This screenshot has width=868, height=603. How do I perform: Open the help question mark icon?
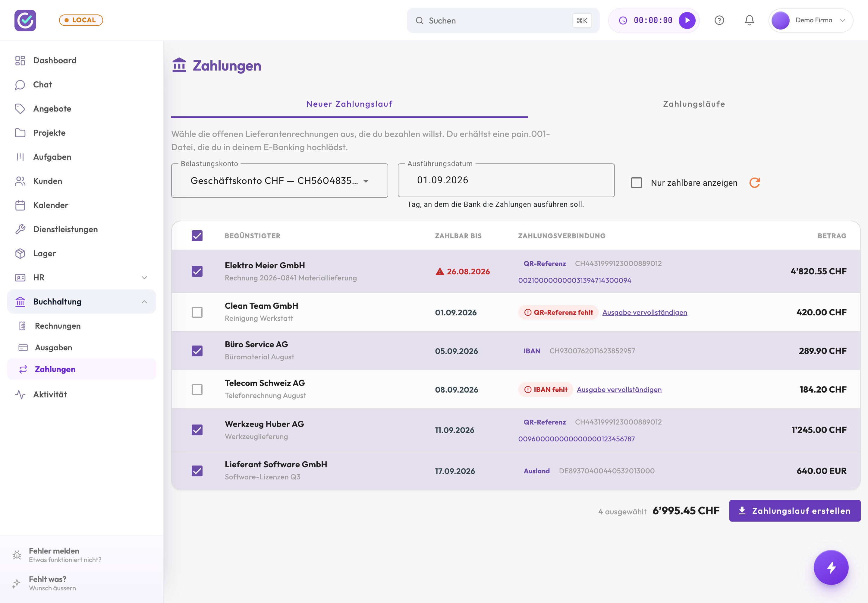point(719,21)
